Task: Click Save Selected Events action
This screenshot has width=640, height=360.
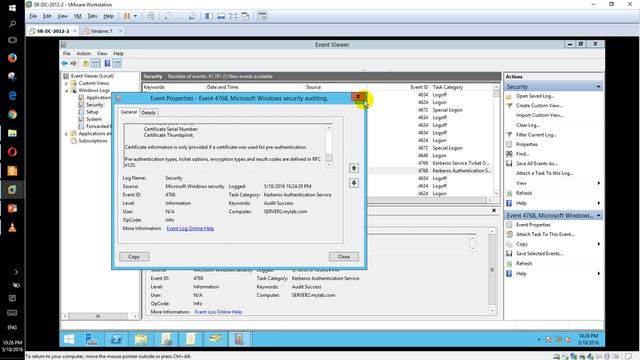Action: coord(540,253)
